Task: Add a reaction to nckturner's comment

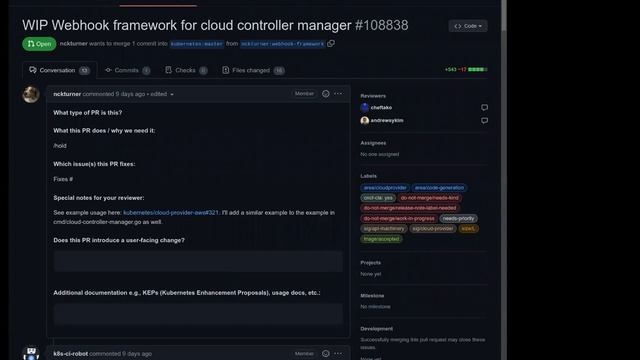Action: pyautogui.click(x=325, y=93)
